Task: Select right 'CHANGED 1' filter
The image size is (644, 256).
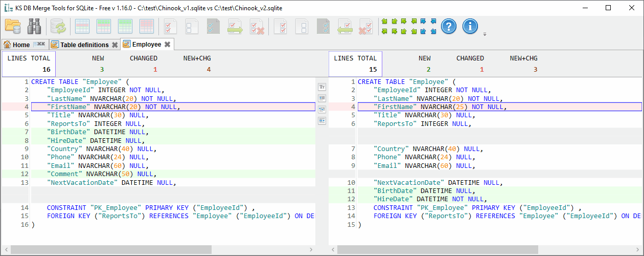Action: click(470, 63)
